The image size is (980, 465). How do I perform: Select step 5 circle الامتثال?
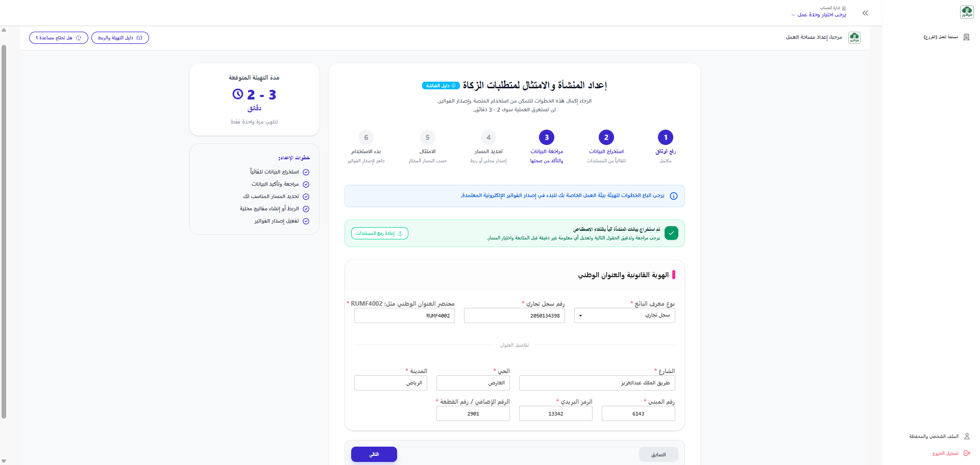pos(428,137)
